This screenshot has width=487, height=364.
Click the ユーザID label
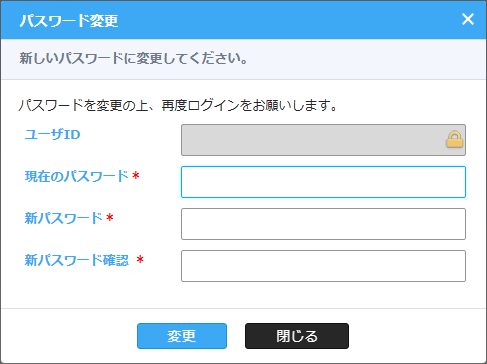(x=53, y=135)
